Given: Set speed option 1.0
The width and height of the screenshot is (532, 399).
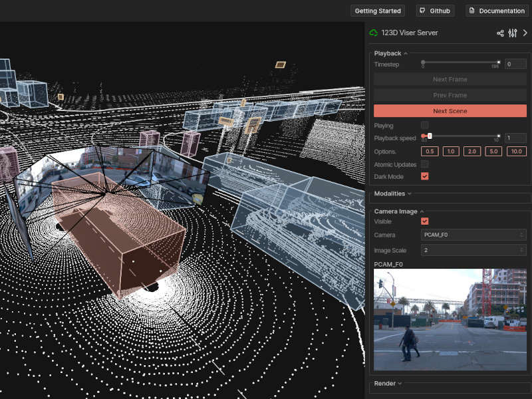Looking at the screenshot, I should click(x=451, y=152).
